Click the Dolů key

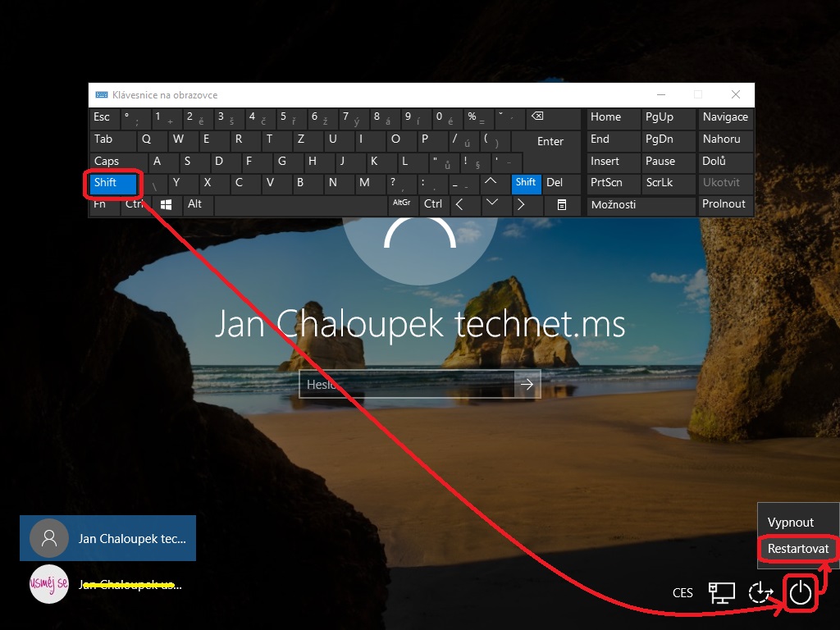(725, 162)
